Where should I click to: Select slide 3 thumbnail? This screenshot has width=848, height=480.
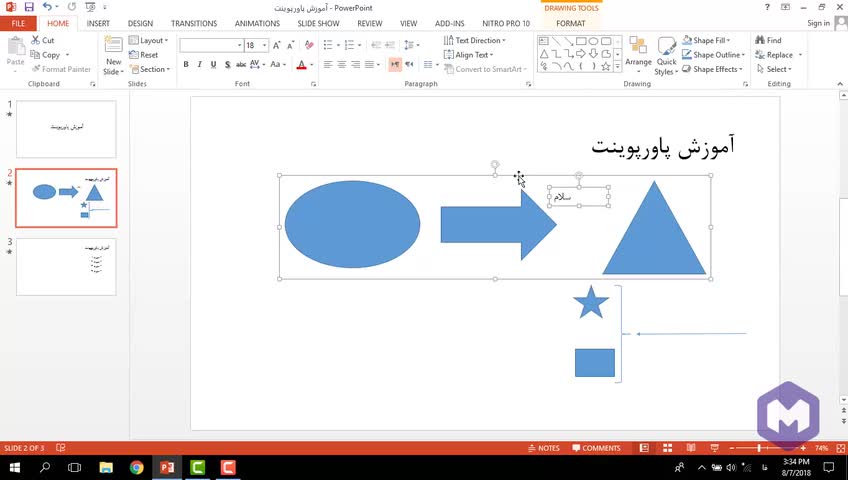(66, 266)
